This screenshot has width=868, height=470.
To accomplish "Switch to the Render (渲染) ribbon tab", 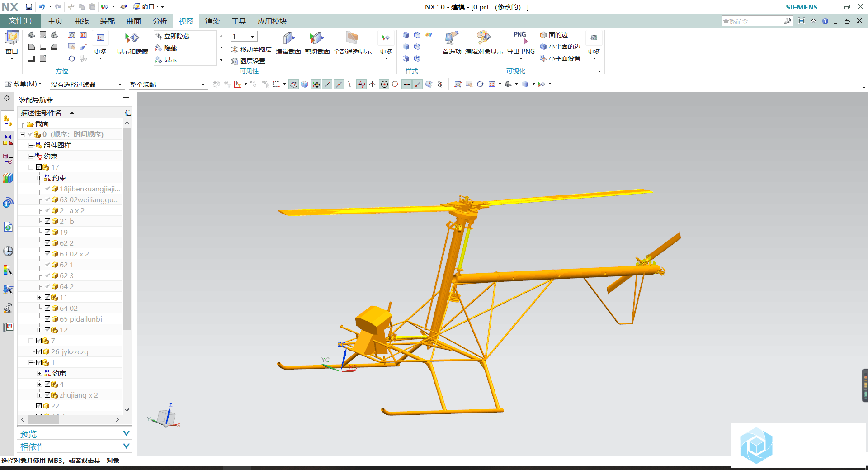I will tap(212, 21).
